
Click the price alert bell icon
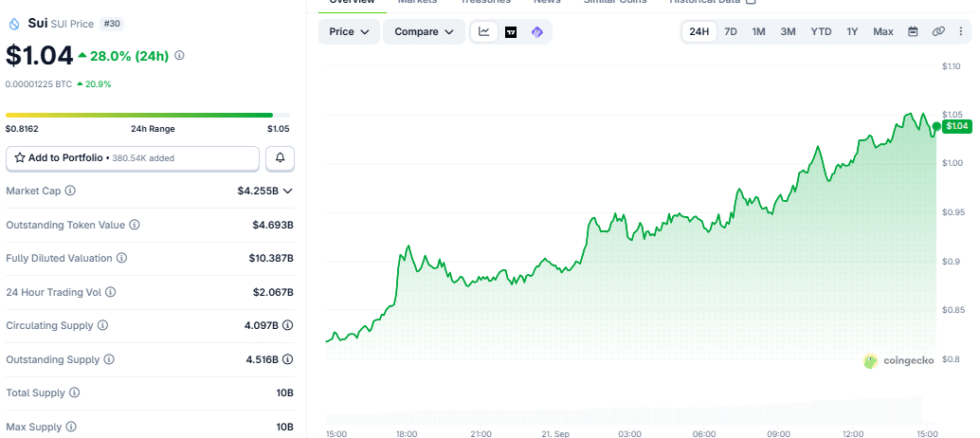280,158
